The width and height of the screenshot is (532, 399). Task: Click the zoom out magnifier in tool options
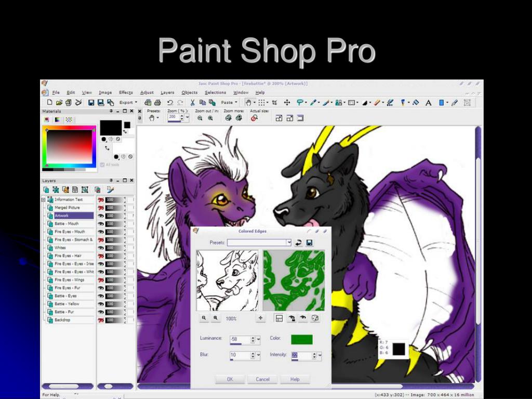tap(200, 118)
